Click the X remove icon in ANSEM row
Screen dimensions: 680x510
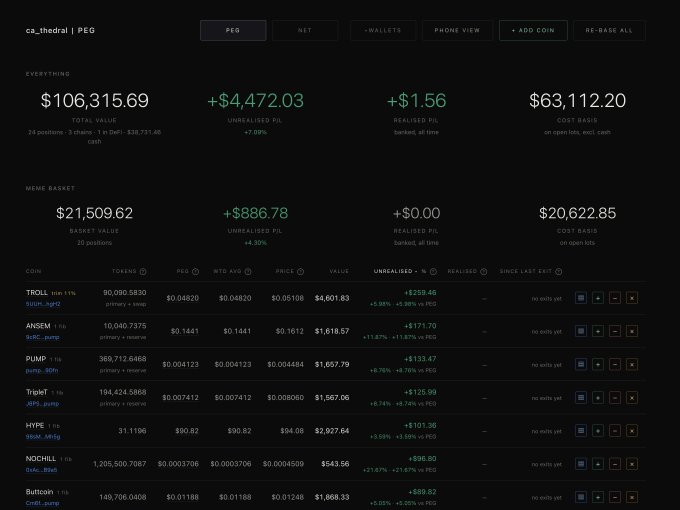632,331
